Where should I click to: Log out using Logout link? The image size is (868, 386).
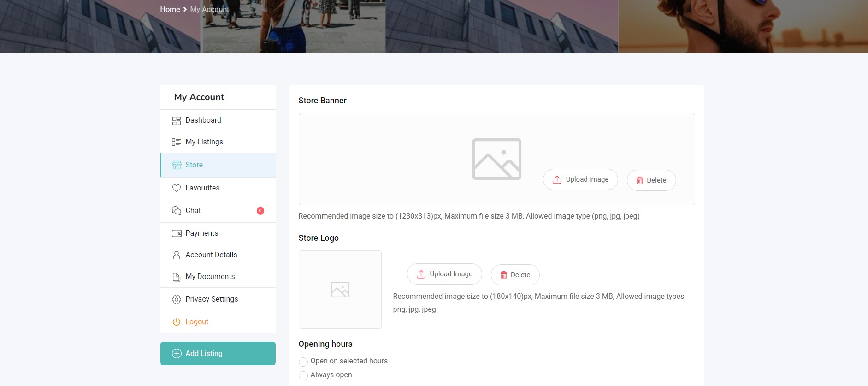point(218,322)
